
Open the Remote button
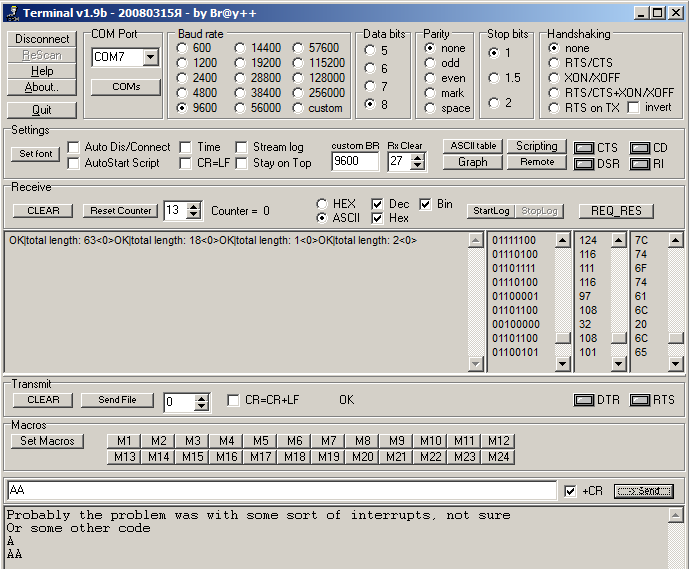537,162
